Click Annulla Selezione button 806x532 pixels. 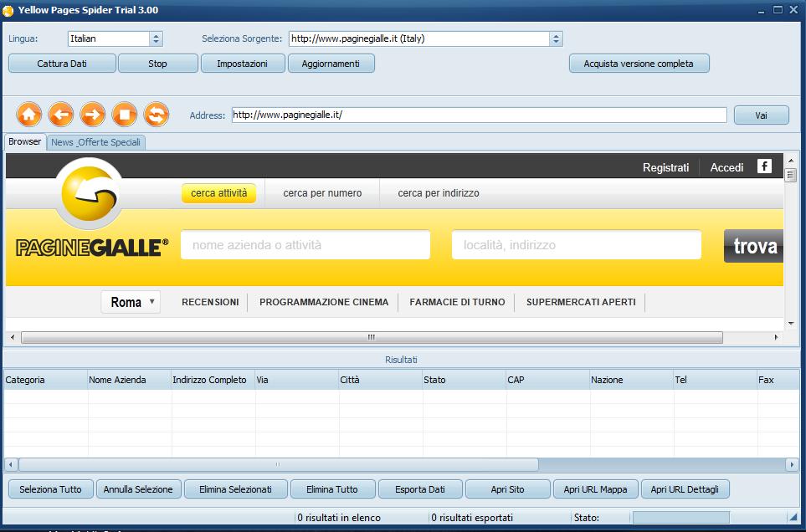[x=138, y=489]
